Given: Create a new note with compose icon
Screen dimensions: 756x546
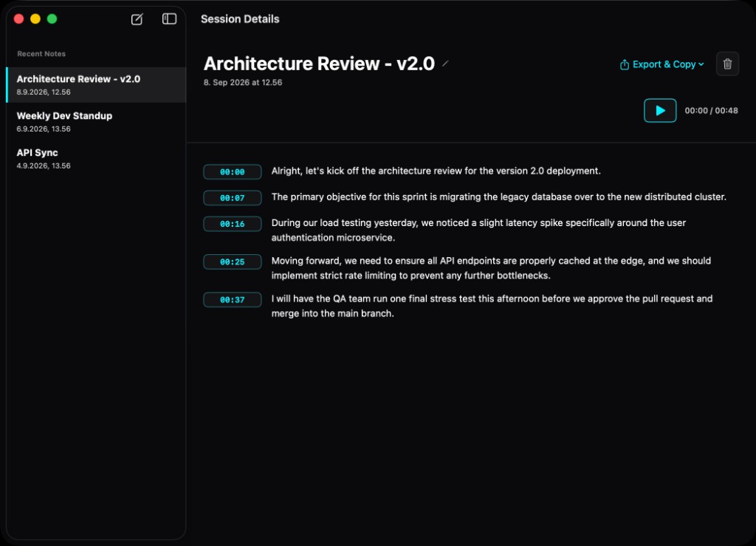Looking at the screenshot, I should click(137, 19).
